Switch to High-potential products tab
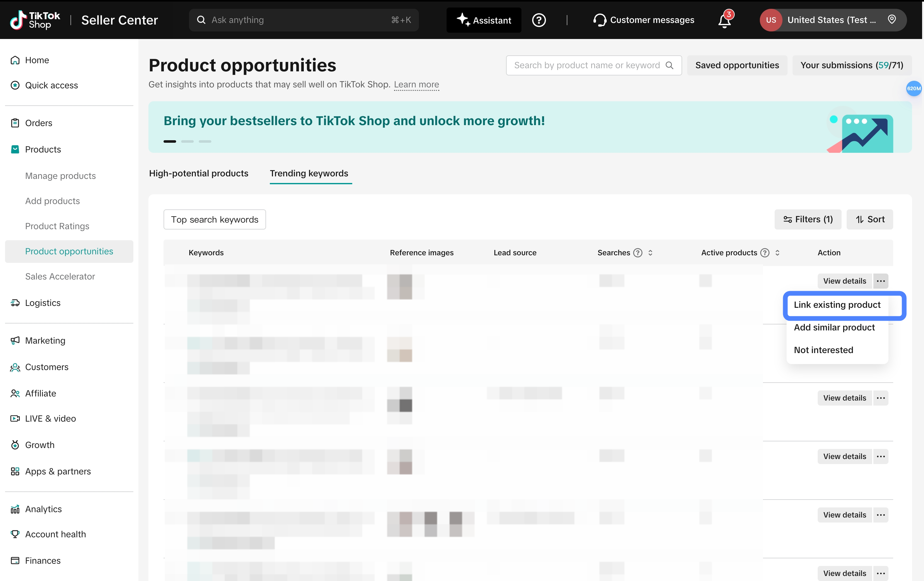 (198, 173)
